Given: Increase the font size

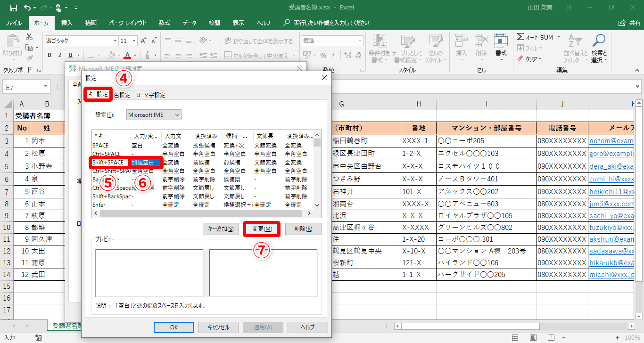Looking at the screenshot, I should pyautogui.click(x=144, y=41).
